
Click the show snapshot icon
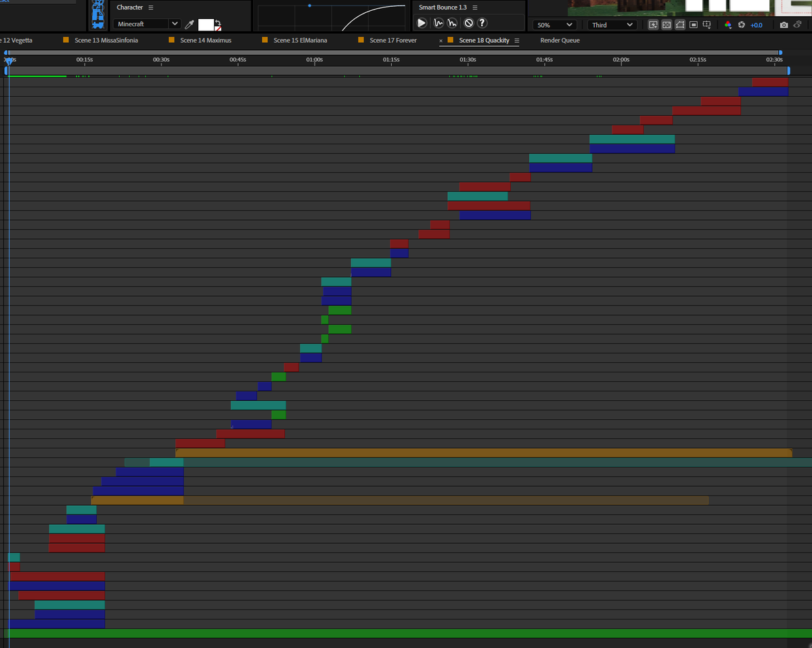pyautogui.click(x=799, y=24)
